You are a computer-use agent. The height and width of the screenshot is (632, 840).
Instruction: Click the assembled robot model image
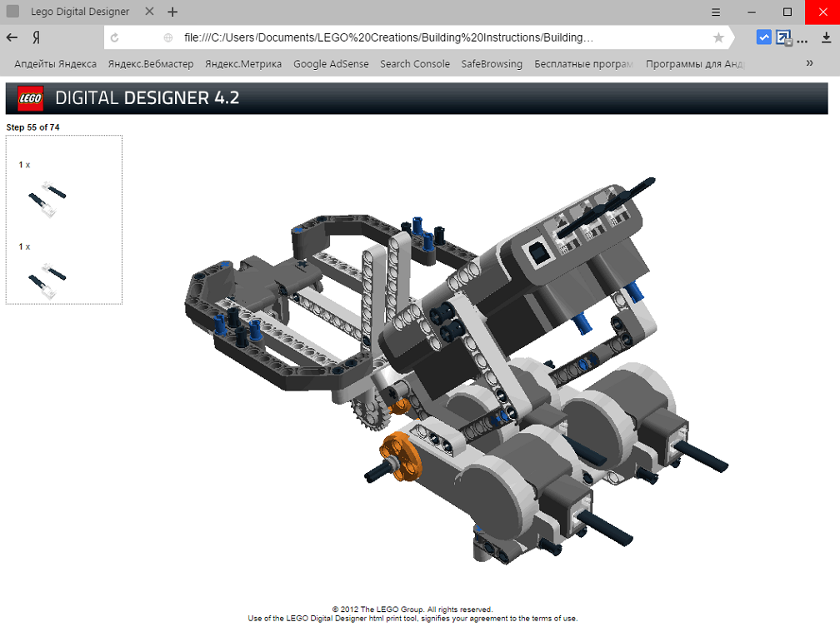(x=457, y=371)
